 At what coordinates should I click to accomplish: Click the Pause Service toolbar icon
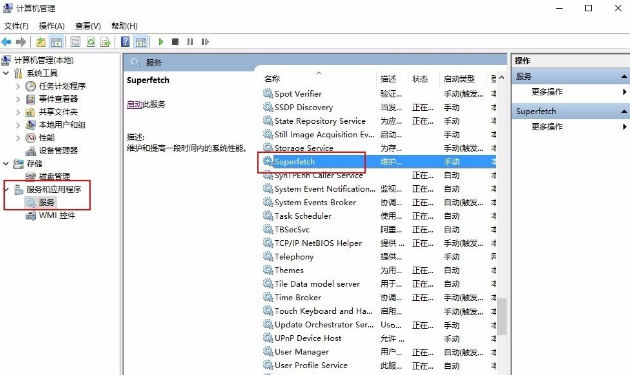[x=190, y=42]
